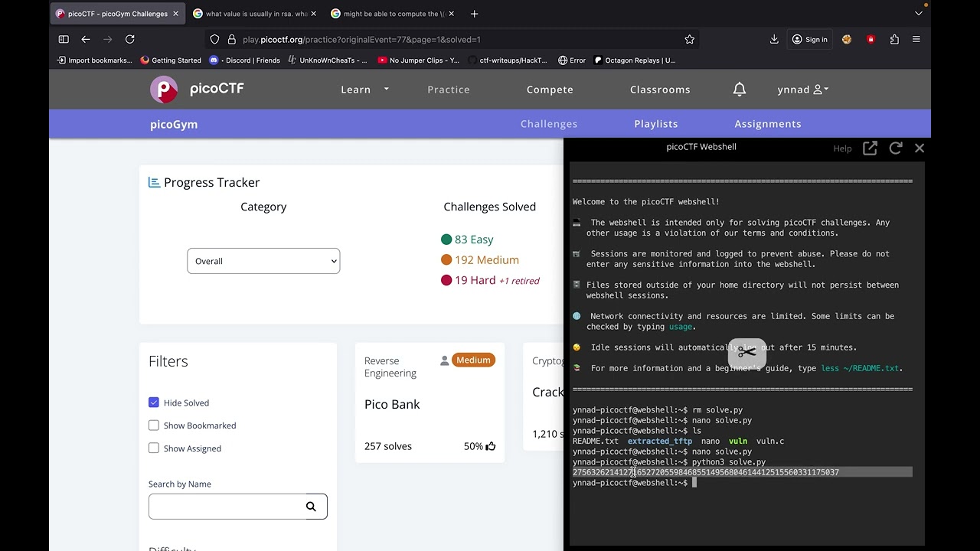Close the 'might be able to compute' tab

451,14
